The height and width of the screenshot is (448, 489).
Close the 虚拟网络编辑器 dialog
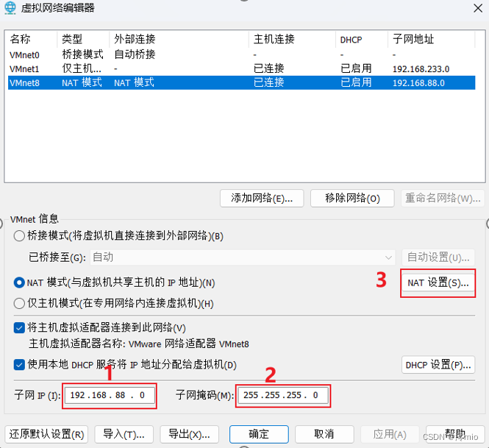[478, 8]
